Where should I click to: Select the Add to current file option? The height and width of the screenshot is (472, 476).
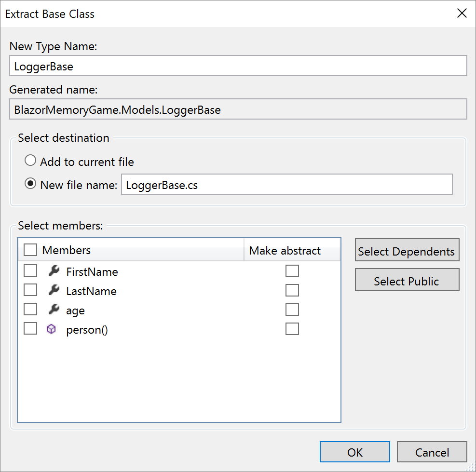click(x=30, y=160)
